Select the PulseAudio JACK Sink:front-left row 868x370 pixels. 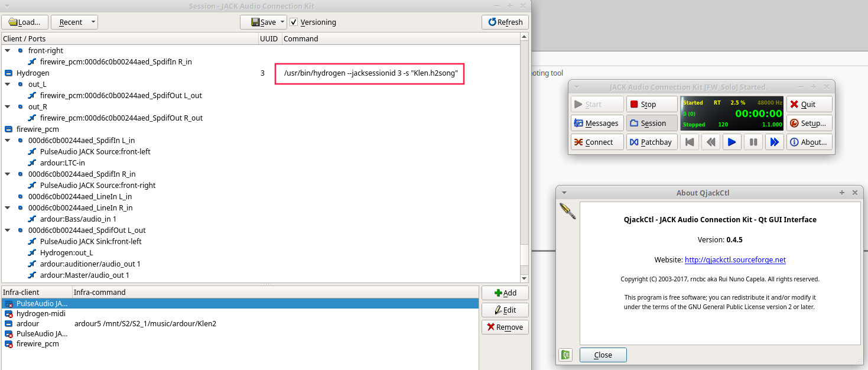tap(91, 241)
